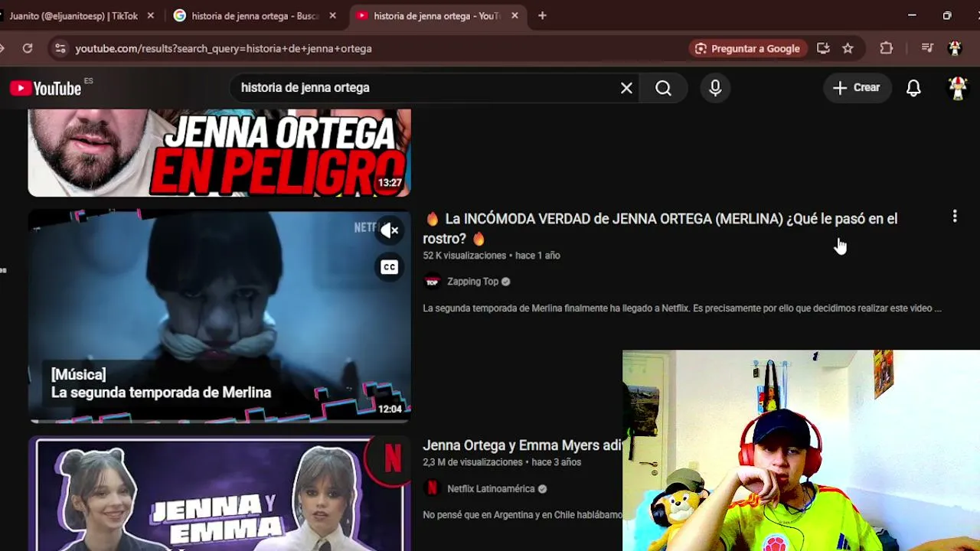Unmute the Merlina video preview
The height and width of the screenshot is (551, 980).
(390, 230)
